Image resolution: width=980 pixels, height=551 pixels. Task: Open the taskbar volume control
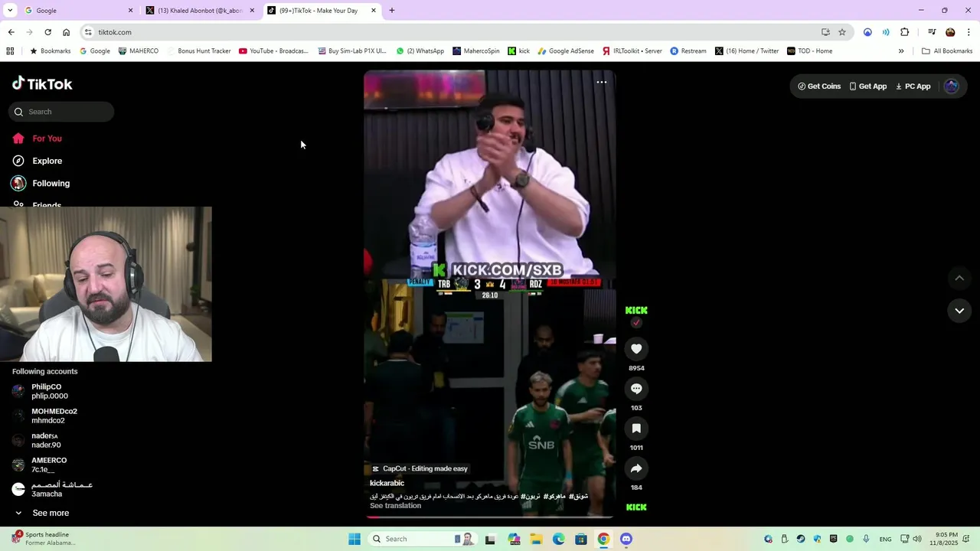click(x=917, y=539)
